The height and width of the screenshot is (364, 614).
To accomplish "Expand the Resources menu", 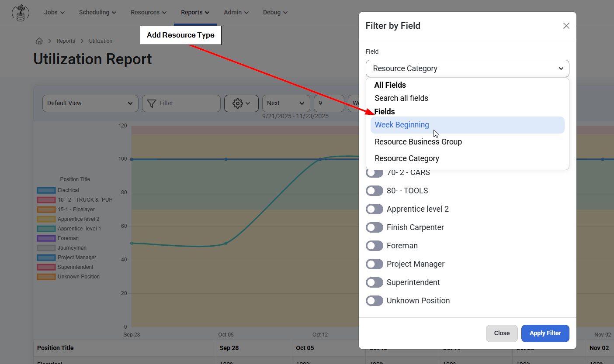I will coord(149,12).
